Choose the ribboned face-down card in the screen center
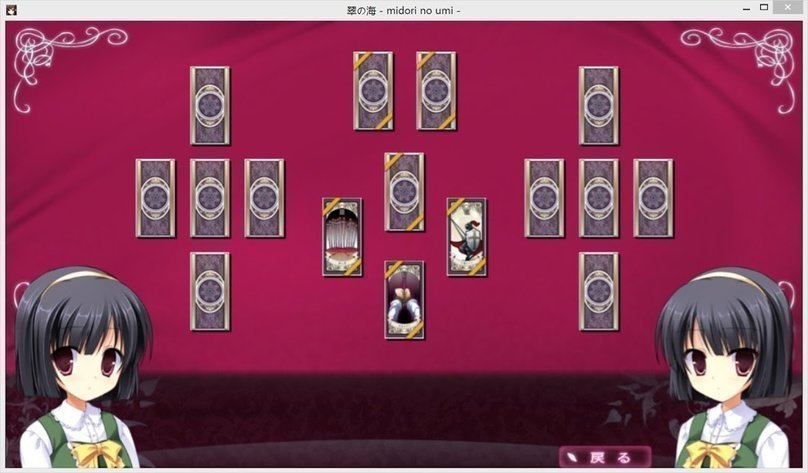Screen dimensions: 808x473 (x=405, y=192)
